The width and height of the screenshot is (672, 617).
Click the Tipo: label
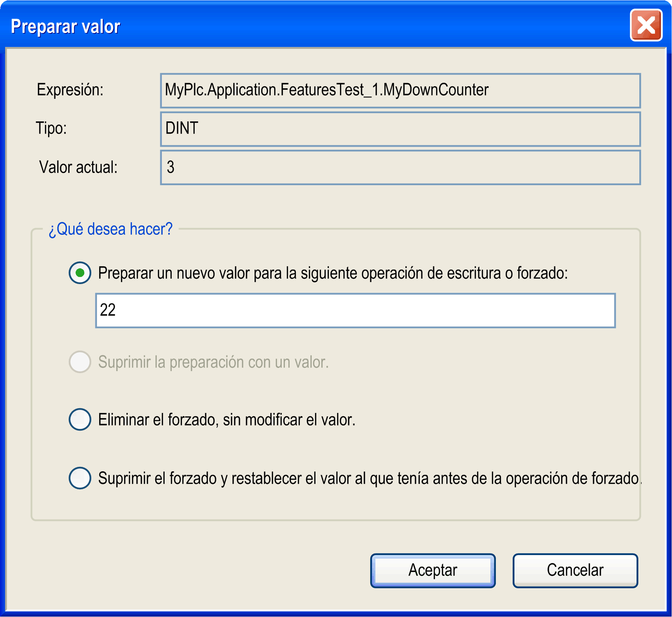click(x=51, y=128)
